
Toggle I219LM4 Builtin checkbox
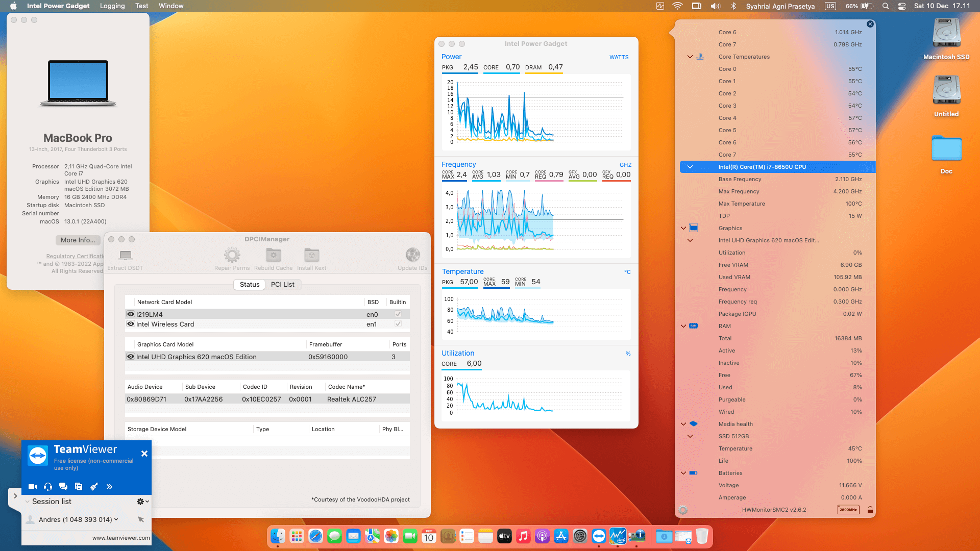click(398, 314)
